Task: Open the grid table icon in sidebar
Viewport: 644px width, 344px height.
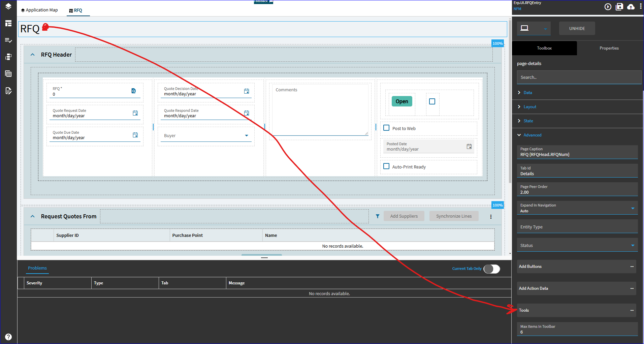Action: click(8, 74)
